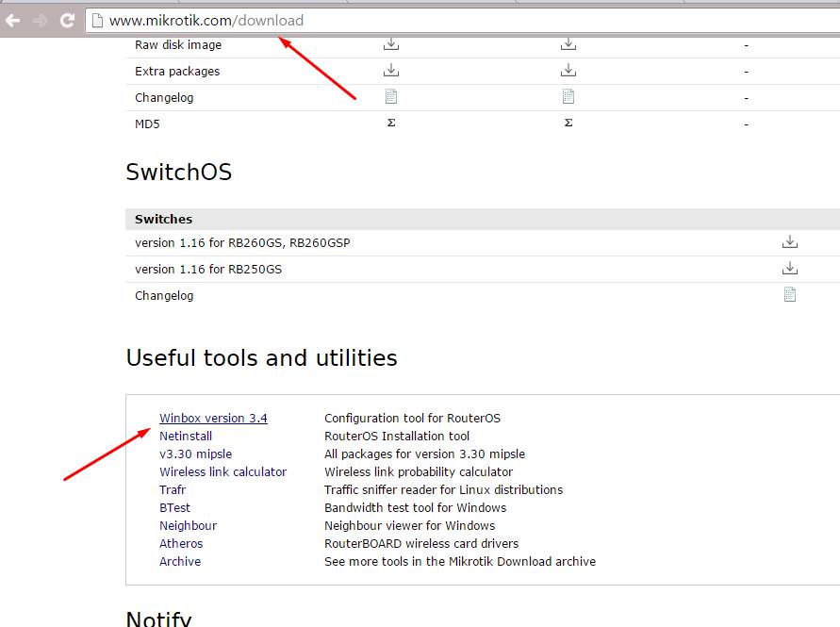
Task: Click 'RouterOS Installation tool' description
Action: [396, 437]
